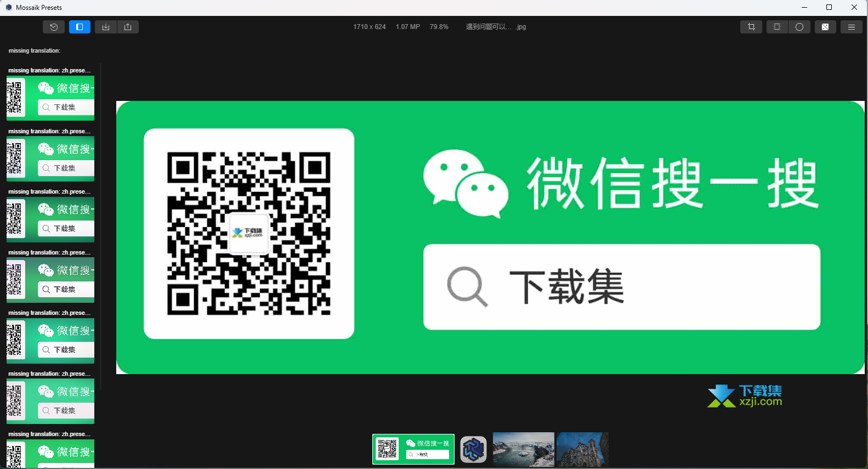Click the Mossaik Presets app icon in title bar
868x469 pixels.
(9, 8)
